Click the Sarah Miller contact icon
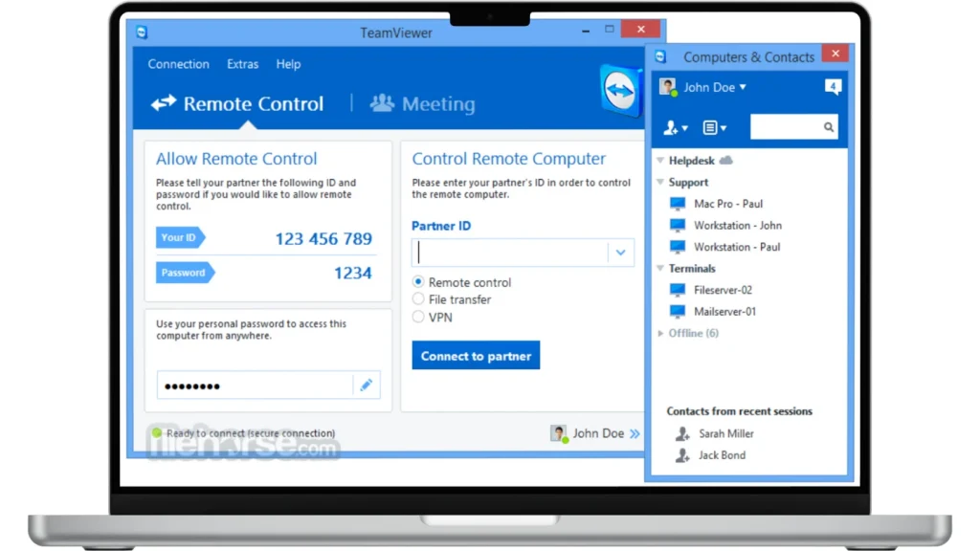 tap(682, 434)
